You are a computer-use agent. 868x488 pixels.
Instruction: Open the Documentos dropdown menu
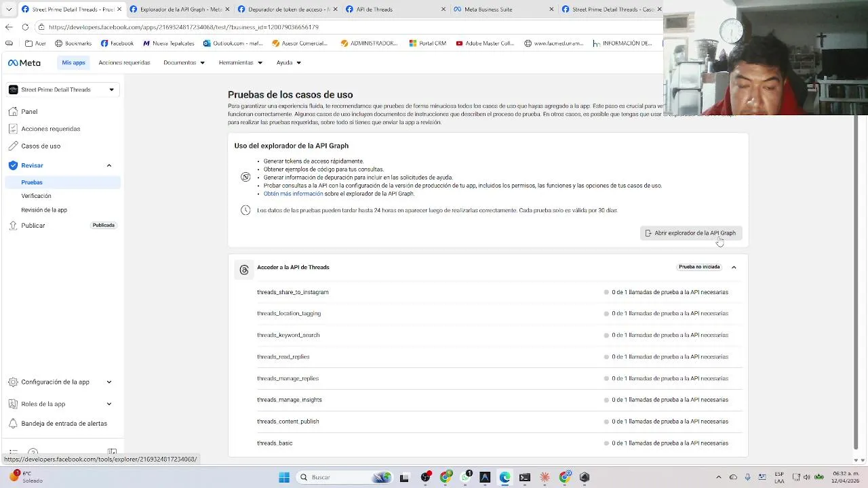coord(184,62)
